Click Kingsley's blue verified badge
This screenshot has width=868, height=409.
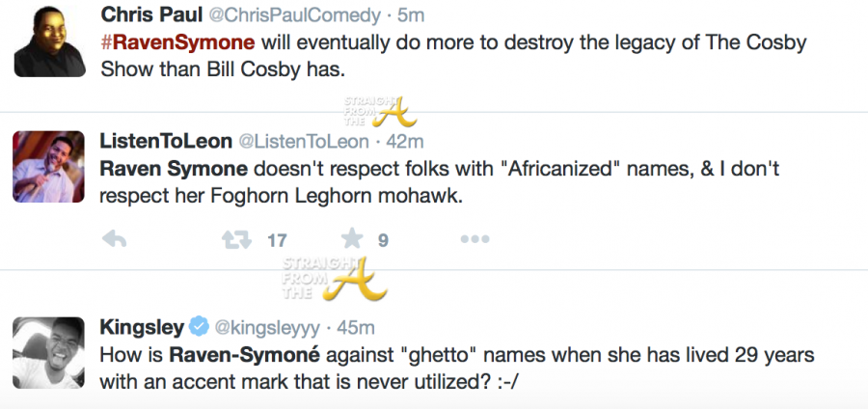tap(199, 324)
